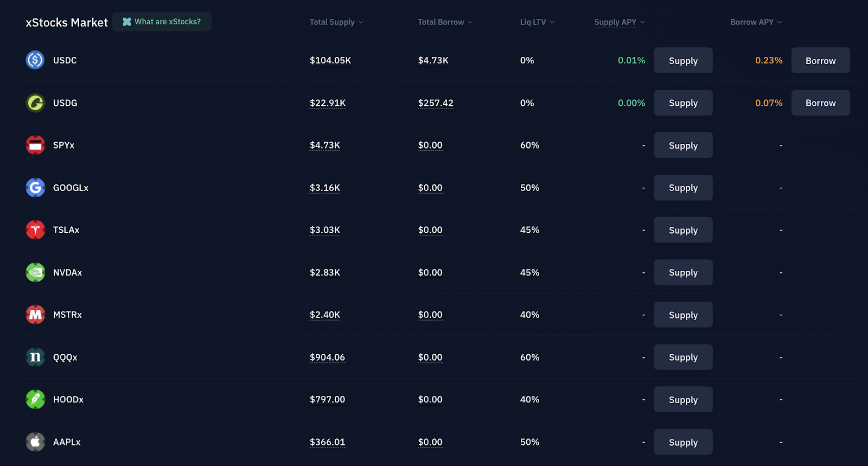This screenshot has height=466, width=868.
Task: Click the $257.42 total borrow value
Action: pos(436,103)
